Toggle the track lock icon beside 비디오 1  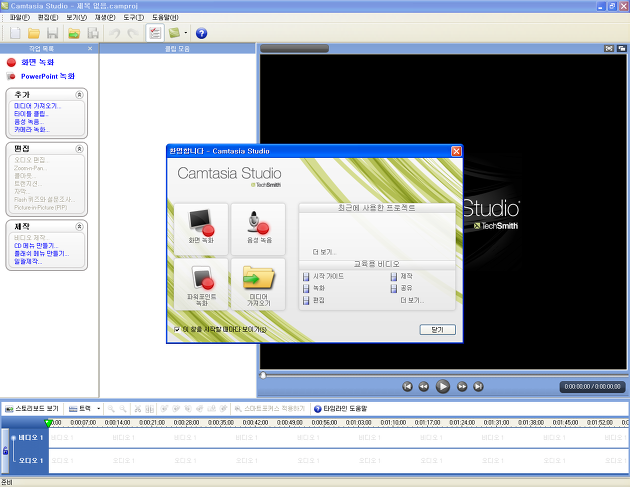(x=6, y=450)
